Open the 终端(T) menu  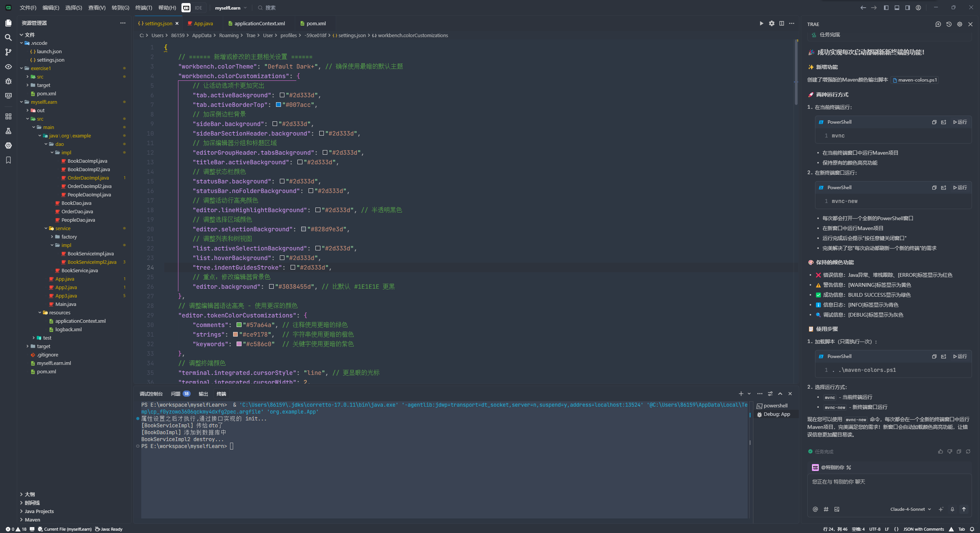coord(144,8)
